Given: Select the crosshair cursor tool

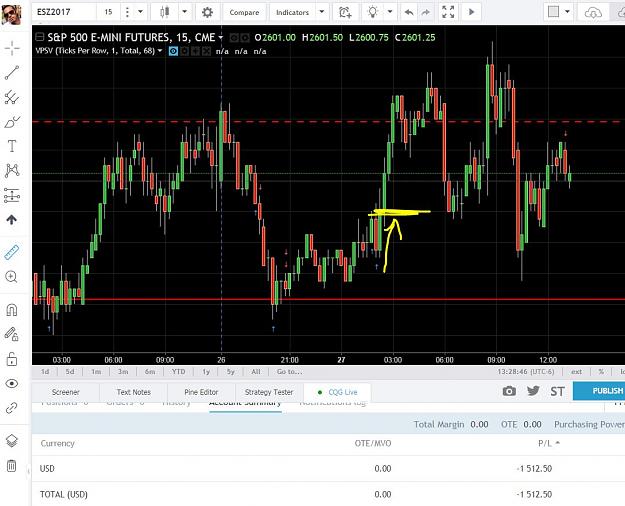Looking at the screenshot, I should click(x=12, y=49).
